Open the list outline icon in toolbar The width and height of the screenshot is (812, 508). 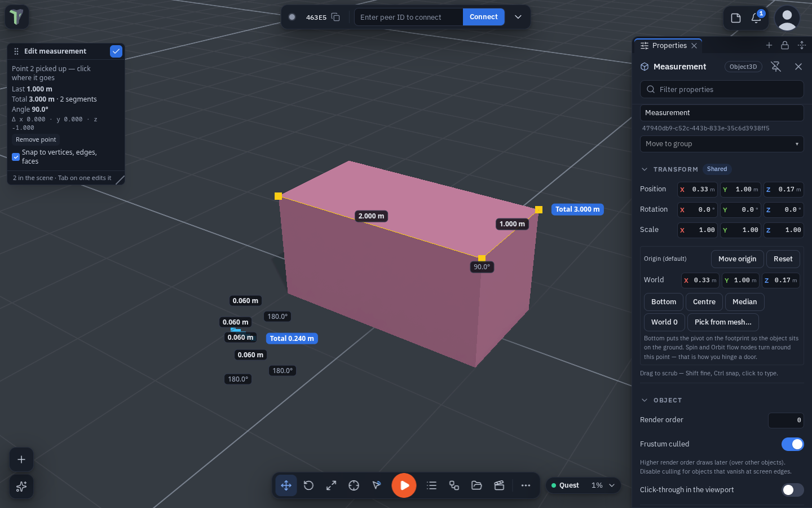coord(431,485)
